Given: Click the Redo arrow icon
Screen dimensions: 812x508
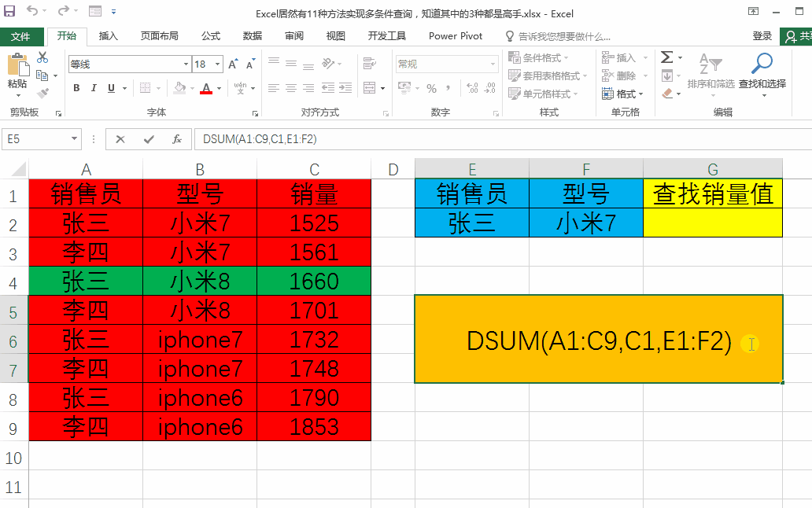Looking at the screenshot, I should pyautogui.click(x=63, y=11).
